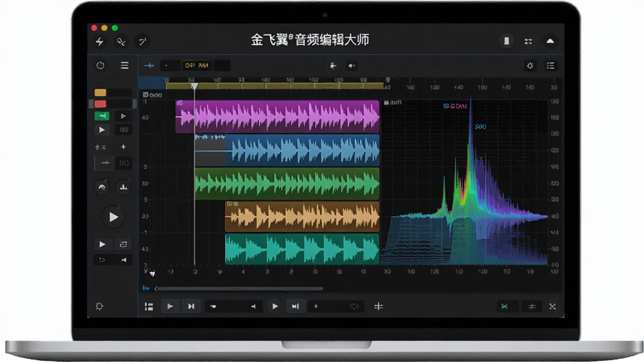Click the horizontal timeline scrollbar
Image resolution: width=644 pixels, height=362 pixels.
tap(240, 289)
